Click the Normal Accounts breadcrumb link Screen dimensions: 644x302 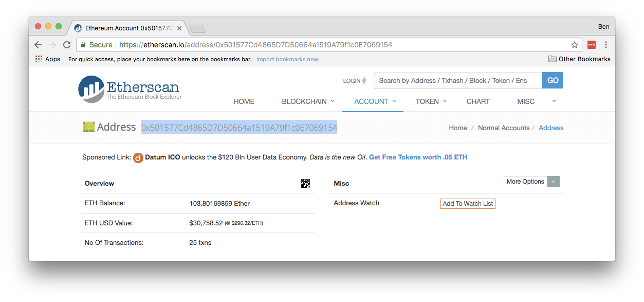pos(503,128)
